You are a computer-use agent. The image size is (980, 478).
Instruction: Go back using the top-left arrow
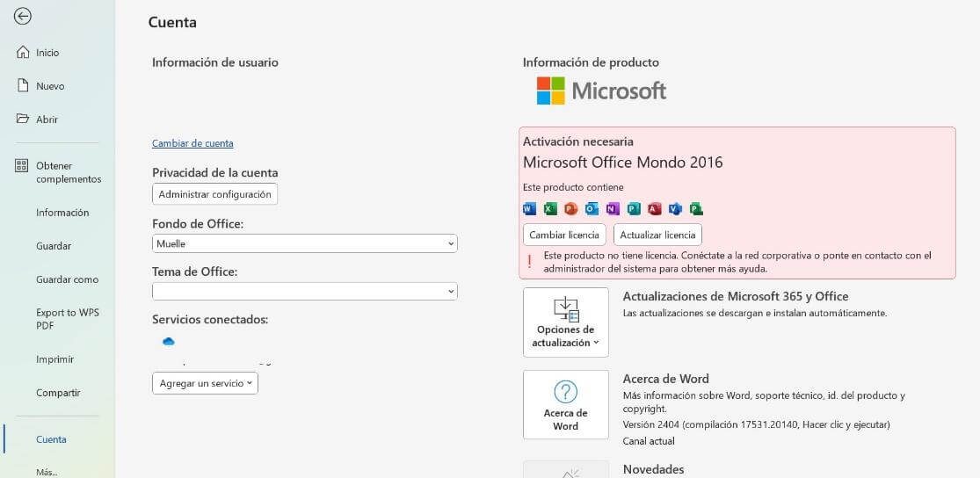coord(23,17)
